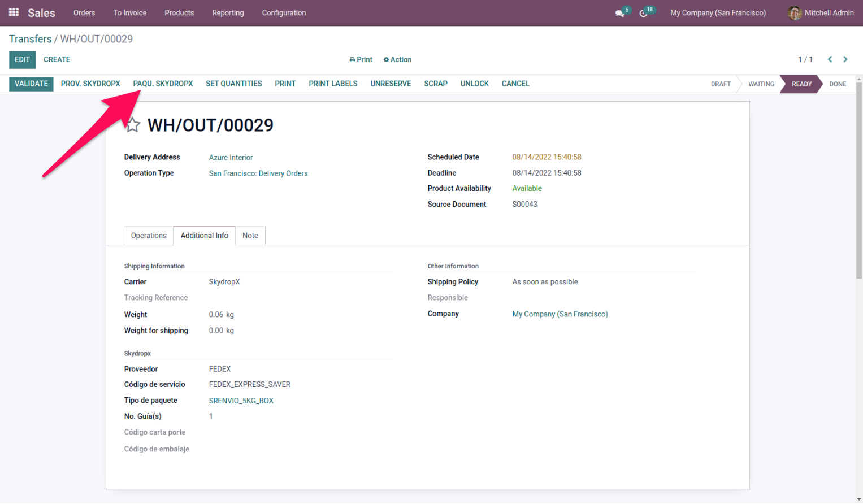Viewport: 863px width, 504px height.
Task: Go to next record arrow
Action: (x=845, y=59)
